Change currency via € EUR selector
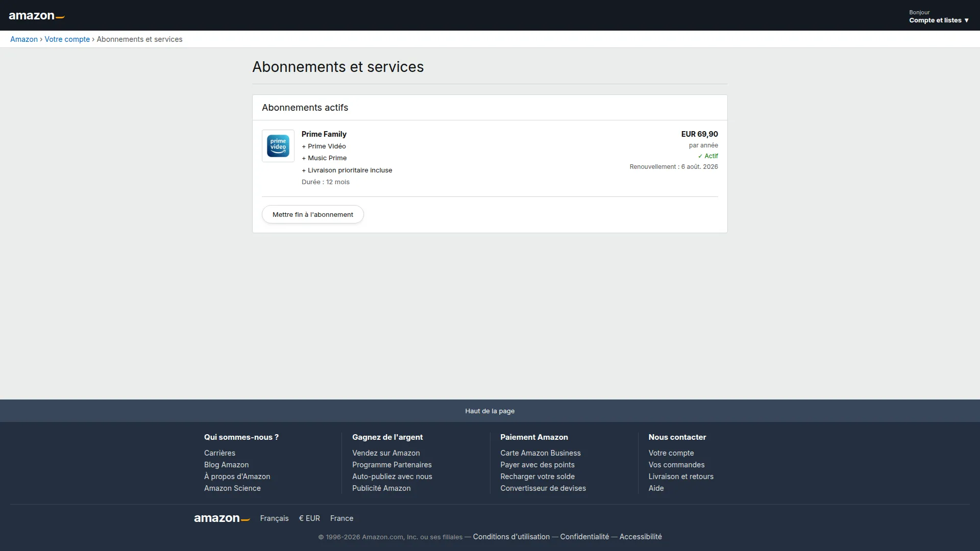The image size is (980, 551). tap(309, 518)
